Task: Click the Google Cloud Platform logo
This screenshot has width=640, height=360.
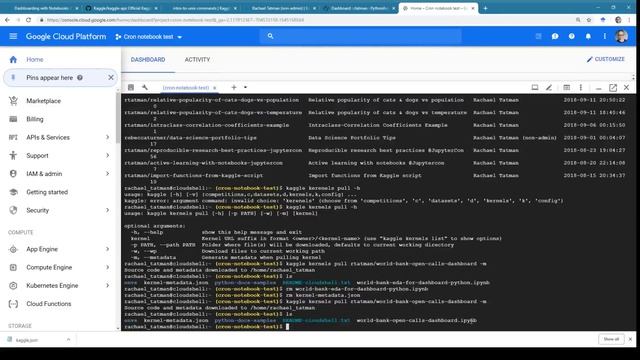Action: tap(66, 36)
